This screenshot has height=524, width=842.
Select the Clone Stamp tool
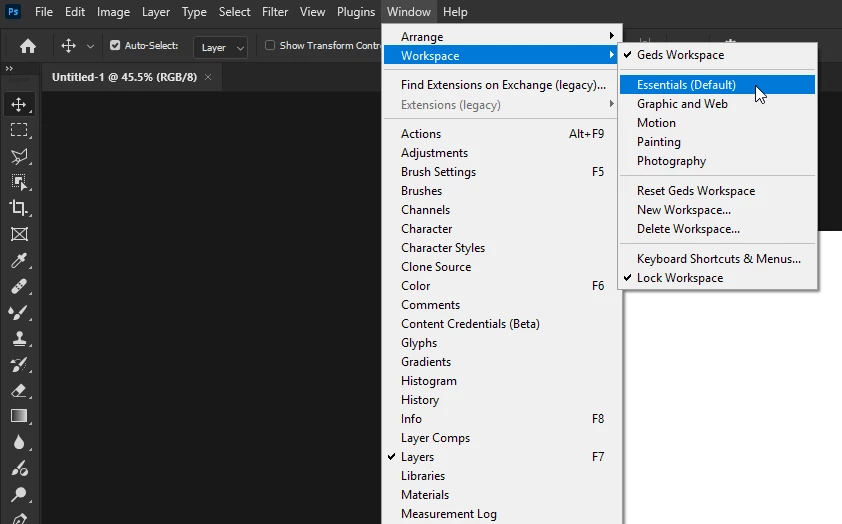pyautogui.click(x=19, y=338)
